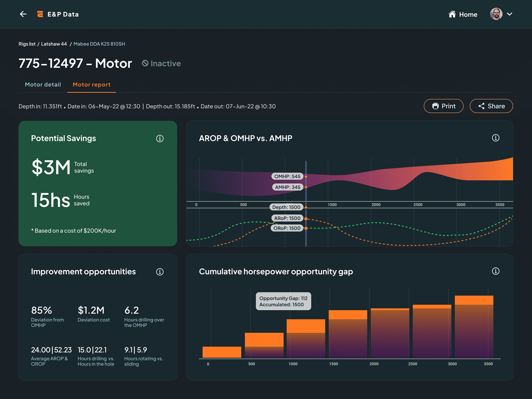The width and height of the screenshot is (532, 399).
Task: Click the back arrow icon
Action: coord(23,14)
